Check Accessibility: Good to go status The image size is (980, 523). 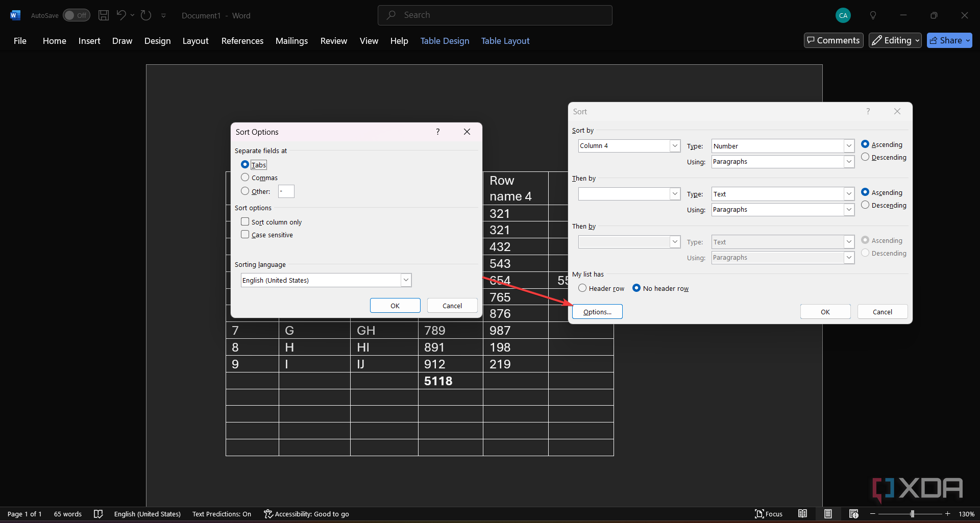pos(306,514)
